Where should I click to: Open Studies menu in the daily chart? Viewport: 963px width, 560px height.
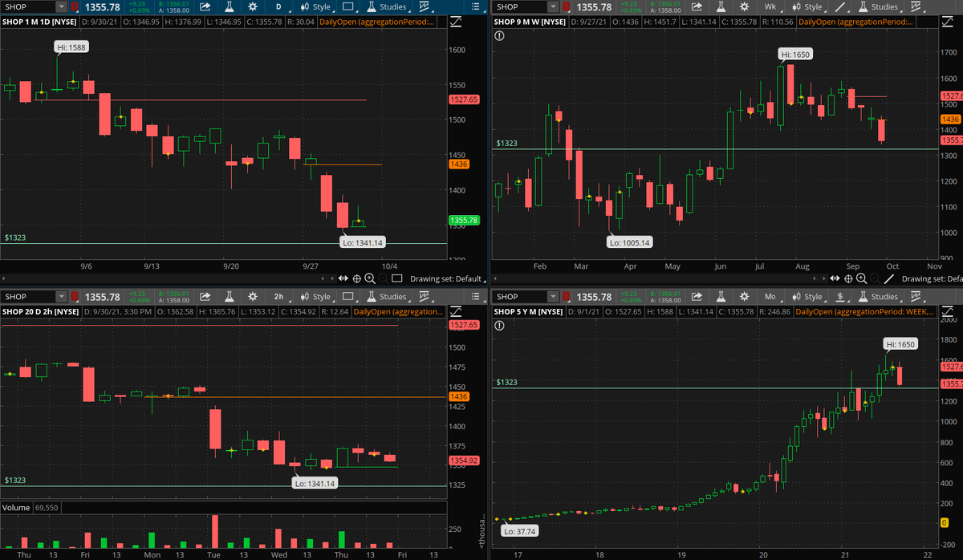coord(386,6)
